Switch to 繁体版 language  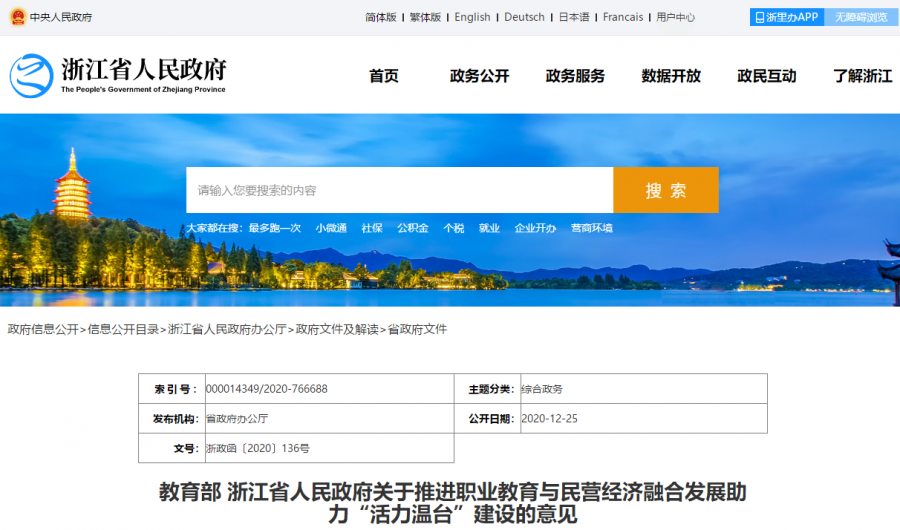point(425,17)
